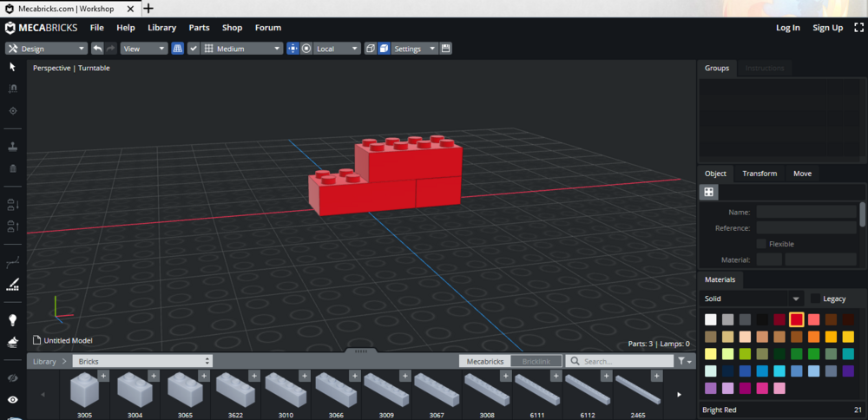Open the View dropdown
This screenshot has width=868, height=420.
tap(144, 49)
